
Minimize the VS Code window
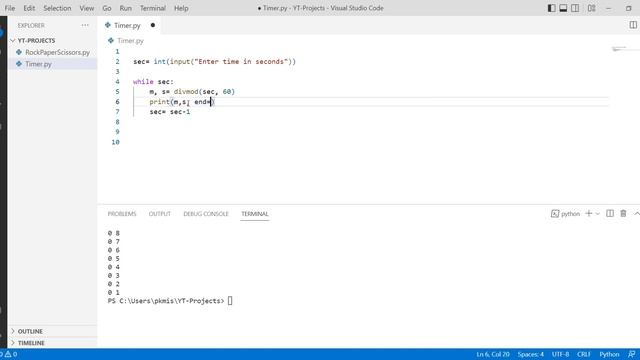click(x=609, y=8)
